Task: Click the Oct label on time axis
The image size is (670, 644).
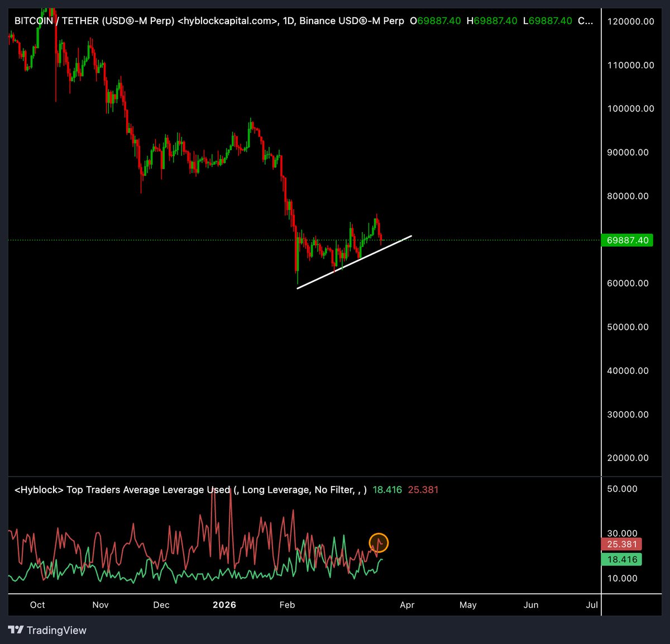Action: click(37, 605)
